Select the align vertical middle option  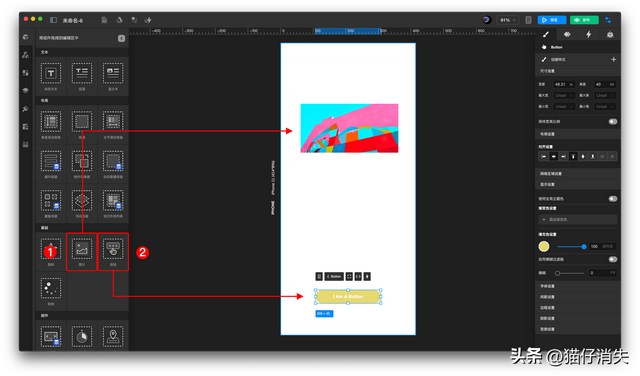click(x=583, y=156)
